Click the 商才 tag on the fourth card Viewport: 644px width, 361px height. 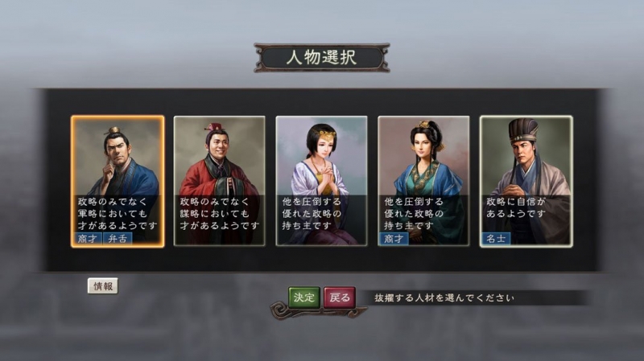pos(394,238)
